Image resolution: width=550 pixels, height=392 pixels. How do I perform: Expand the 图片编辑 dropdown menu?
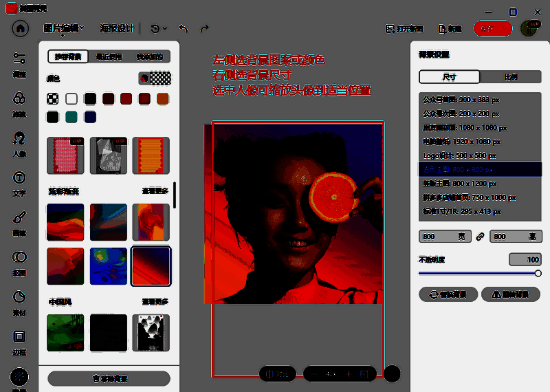(64, 29)
